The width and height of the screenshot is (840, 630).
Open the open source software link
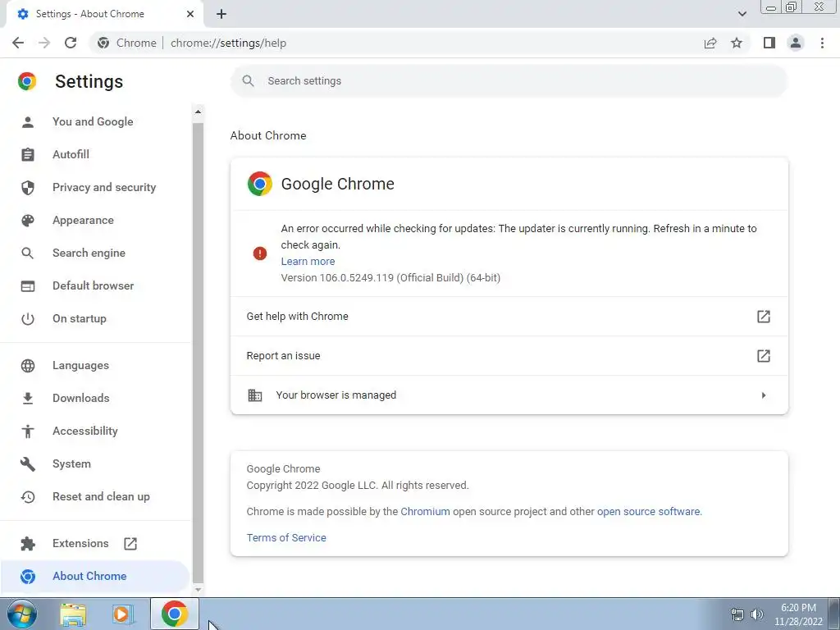tap(648, 512)
